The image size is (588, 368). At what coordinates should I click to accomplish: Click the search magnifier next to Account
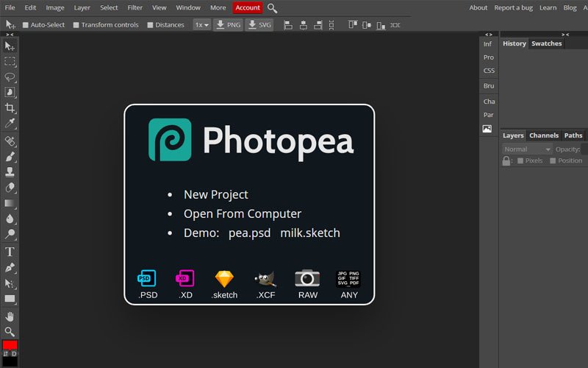[272, 8]
